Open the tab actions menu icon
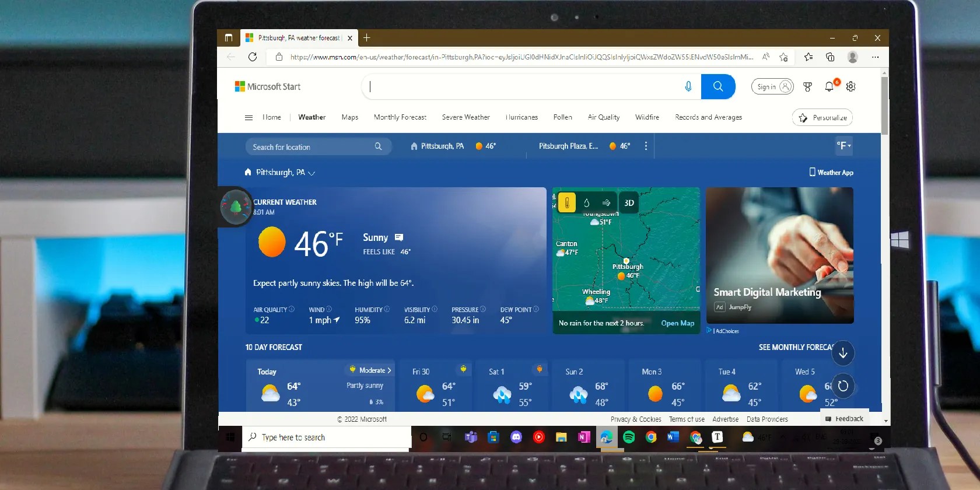 (x=229, y=38)
